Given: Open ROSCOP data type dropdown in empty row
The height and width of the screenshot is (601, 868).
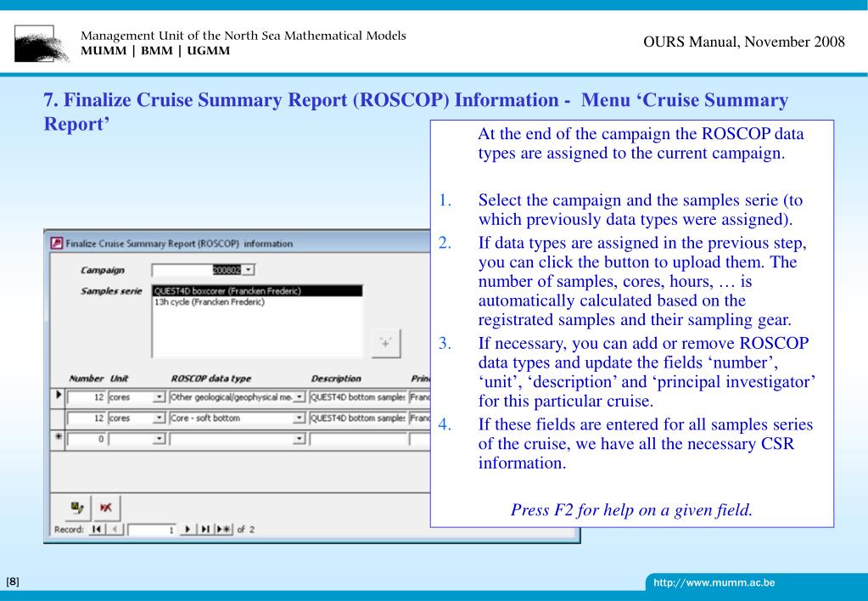Looking at the screenshot, I should pos(299,439).
